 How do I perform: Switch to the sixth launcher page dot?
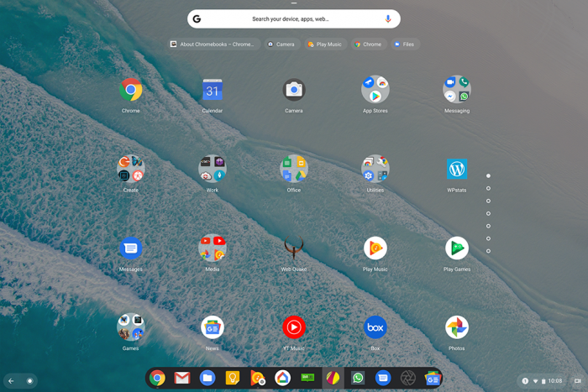point(488,238)
